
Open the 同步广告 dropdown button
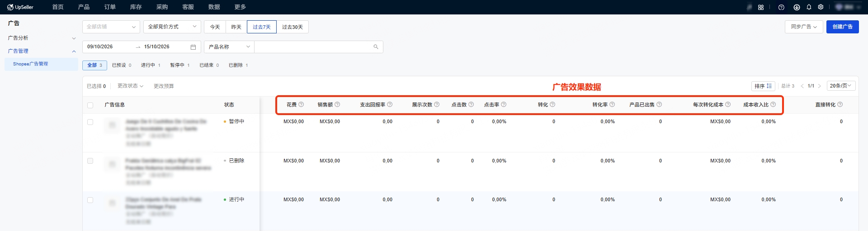[x=804, y=27]
